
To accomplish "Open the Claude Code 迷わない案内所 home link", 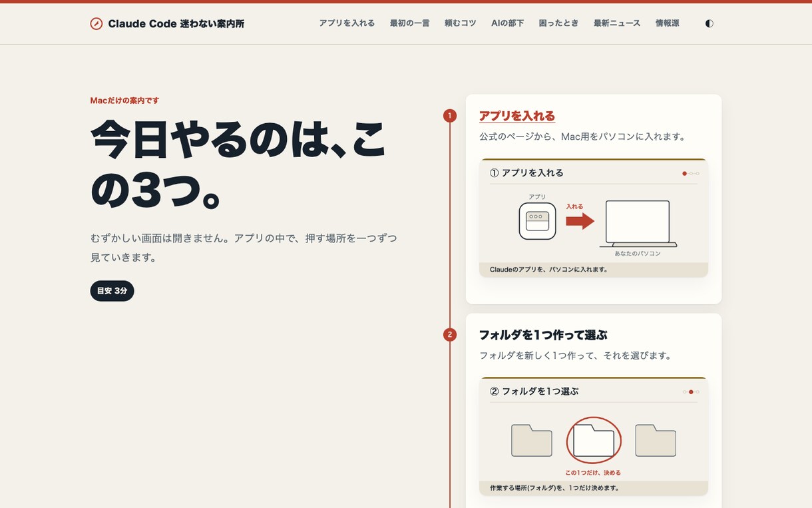I will pos(167,23).
